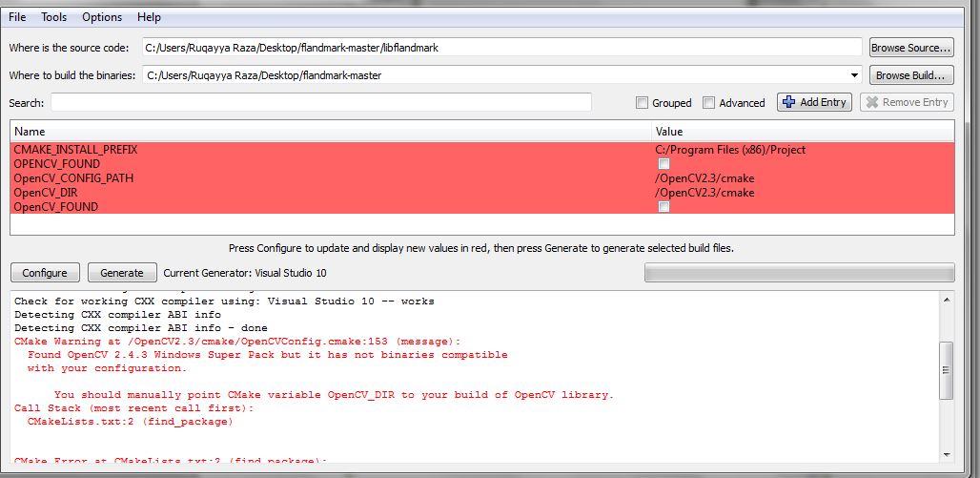
Task: Open the Options menu
Action: [x=102, y=17]
